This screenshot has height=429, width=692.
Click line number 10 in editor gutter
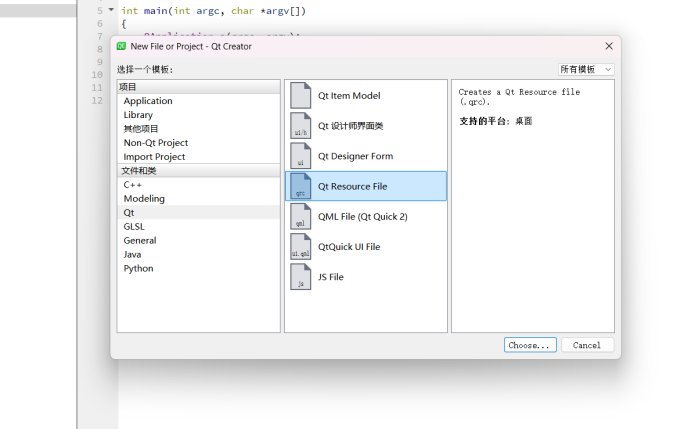pyautogui.click(x=97, y=75)
